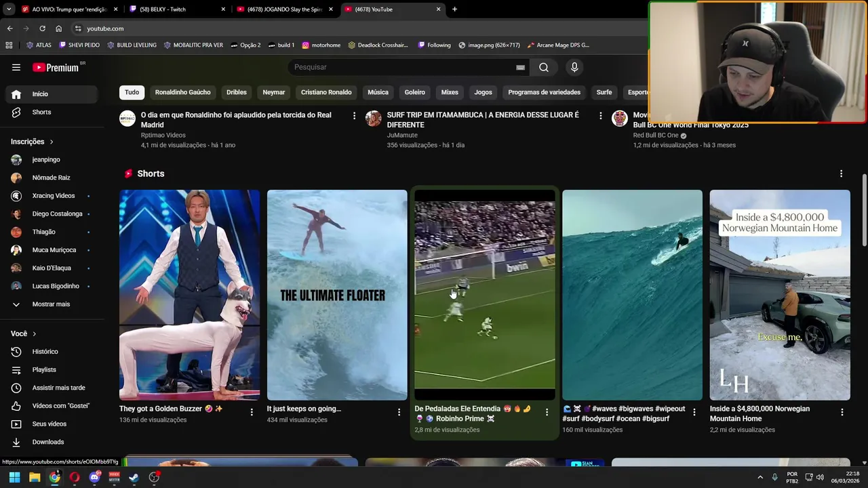Open options for It just keeps on going short
This screenshot has width=868, height=488.
tap(399, 412)
